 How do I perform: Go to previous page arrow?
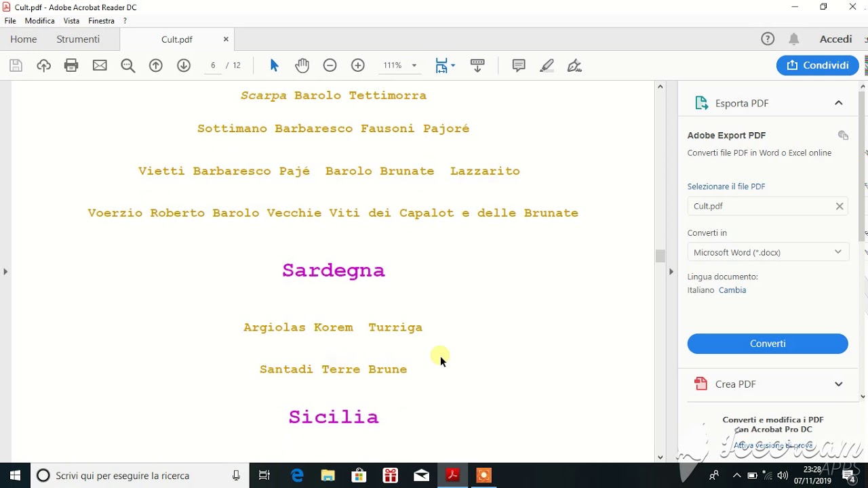pos(156,66)
